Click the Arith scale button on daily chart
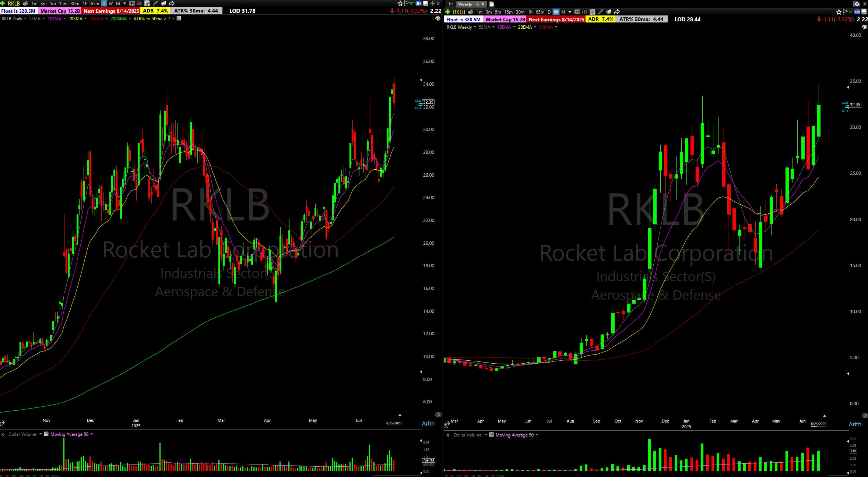This screenshot has height=477, width=868. [428, 423]
